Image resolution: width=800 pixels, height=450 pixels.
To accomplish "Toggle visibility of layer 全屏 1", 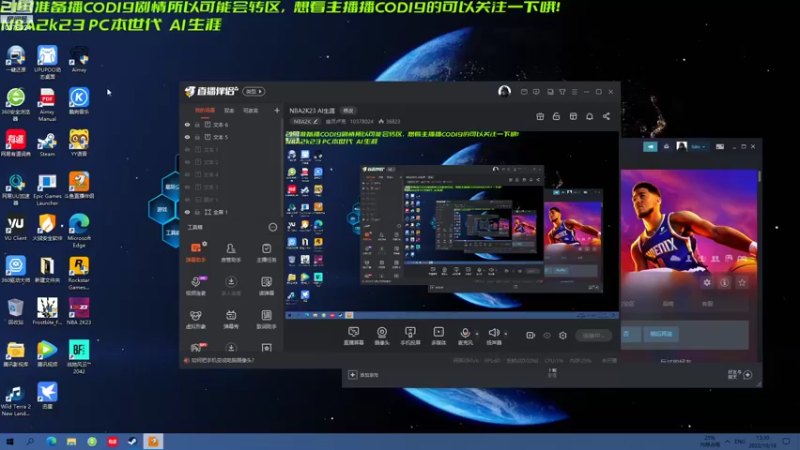I will pyautogui.click(x=187, y=212).
